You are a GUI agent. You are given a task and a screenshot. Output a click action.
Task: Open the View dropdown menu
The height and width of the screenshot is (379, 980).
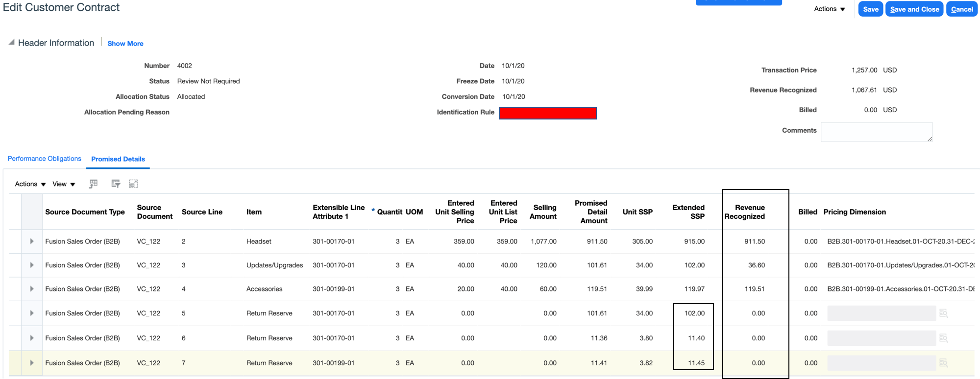[64, 184]
